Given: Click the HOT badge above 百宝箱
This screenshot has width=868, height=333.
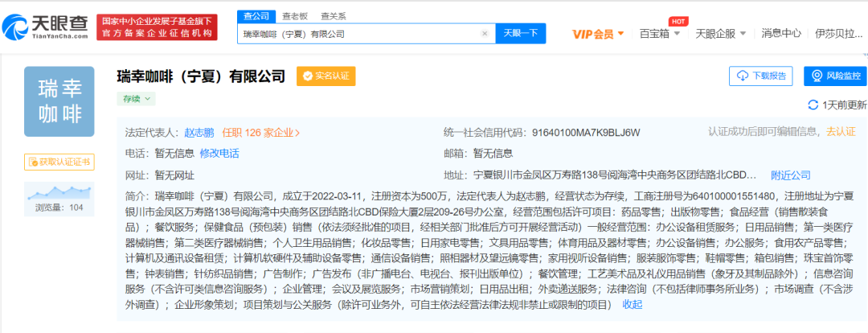Looking at the screenshot, I should [678, 22].
